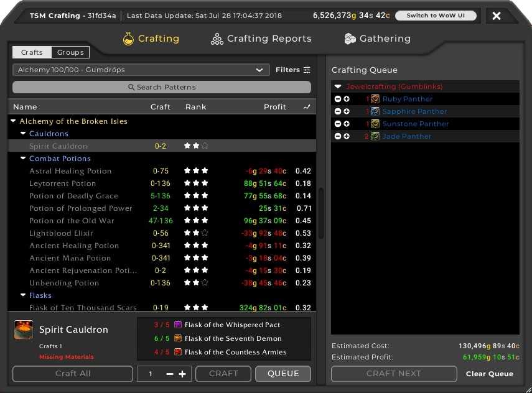
Task: Decrease Jade Panther queue quantity
Action: tap(338, 136)
